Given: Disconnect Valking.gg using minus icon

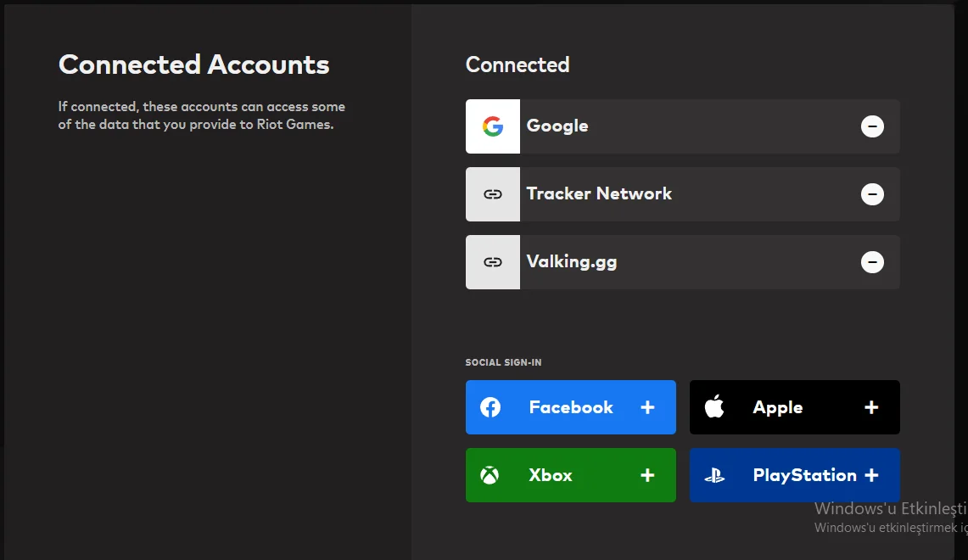Looking at the screenshot, I should coord(872,262).
